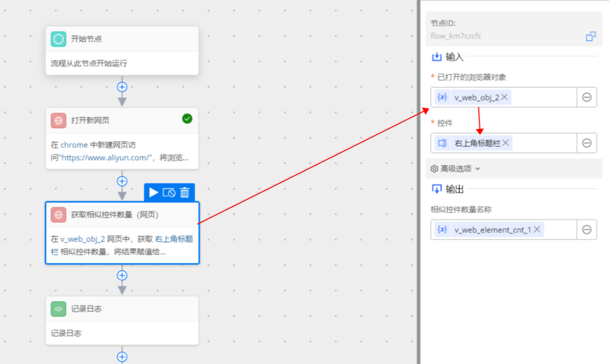Click the chrome link in 打开新网页 description

pyautogui.click(x=74, y=145)
